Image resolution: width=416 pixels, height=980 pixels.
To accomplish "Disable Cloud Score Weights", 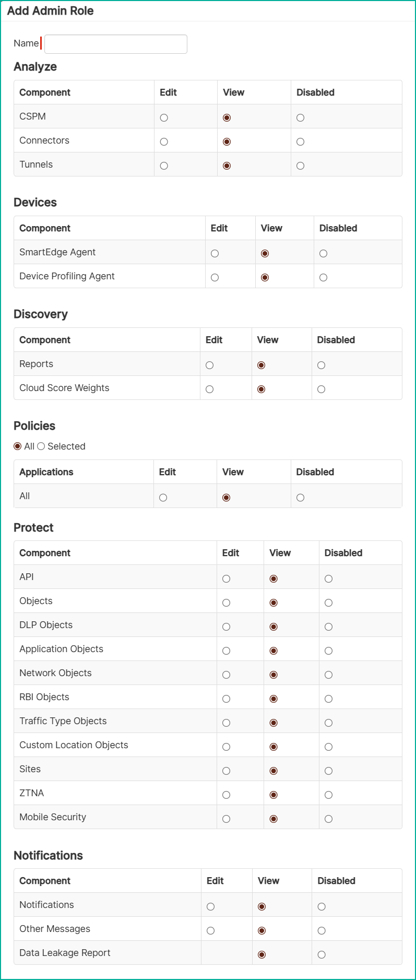I will [321, 389].
